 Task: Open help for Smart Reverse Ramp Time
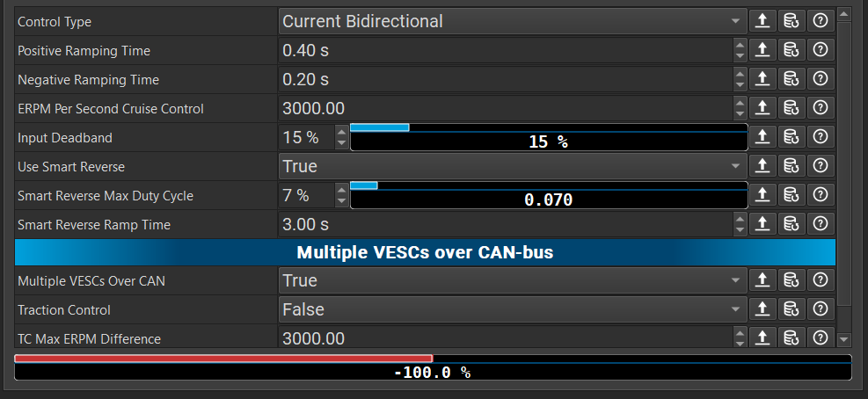pyautogui.click(x=821, y=224)
